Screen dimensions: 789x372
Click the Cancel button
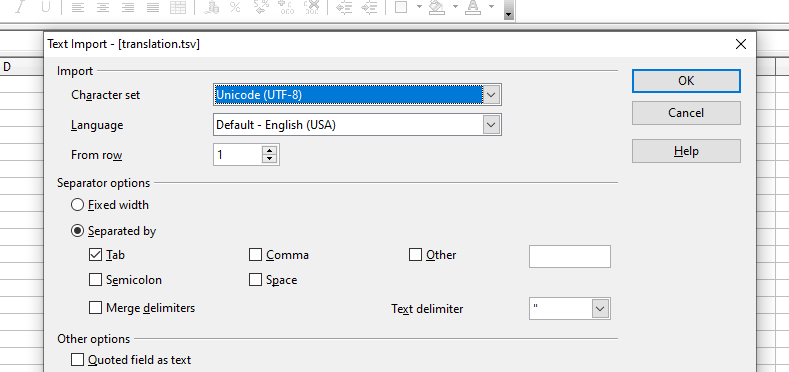pos(686,113)
